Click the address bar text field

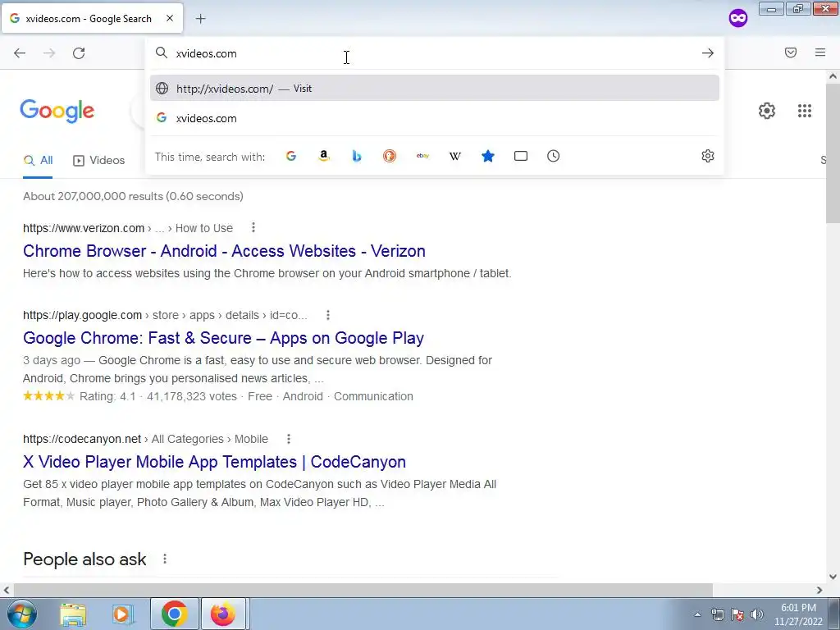pos(434,53)
